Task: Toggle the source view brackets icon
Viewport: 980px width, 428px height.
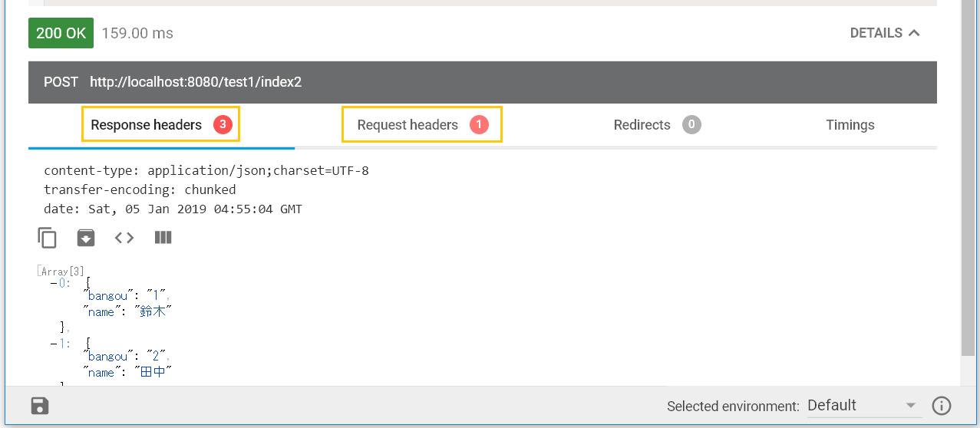Action: pos(124,238)
